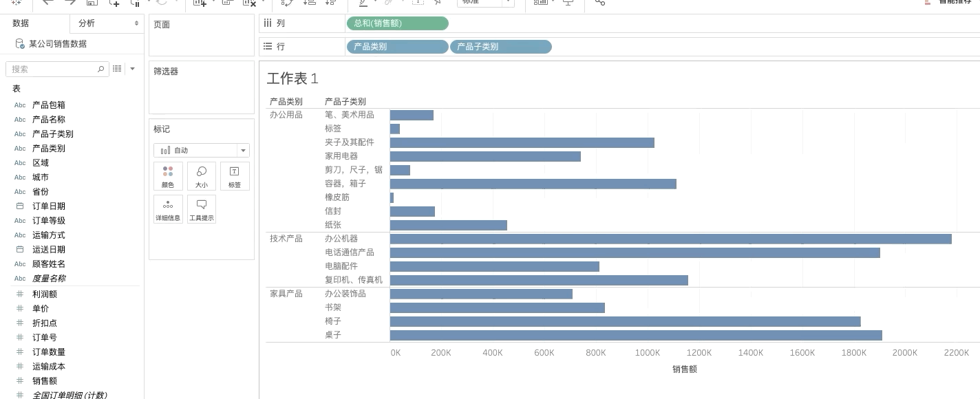The height and width of the screenshot is (399, 980).
Task: Open the 标准 fit dropdown
Action: tap(486, 1)
